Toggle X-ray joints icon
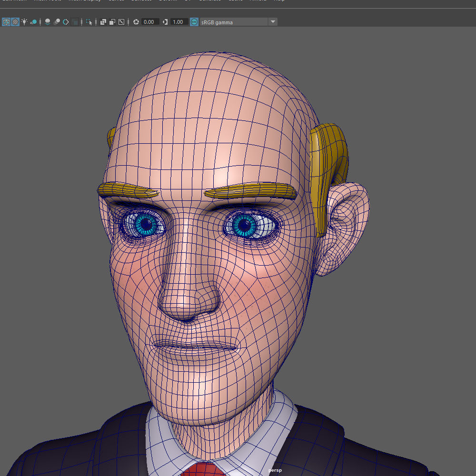 coord(121,22)
